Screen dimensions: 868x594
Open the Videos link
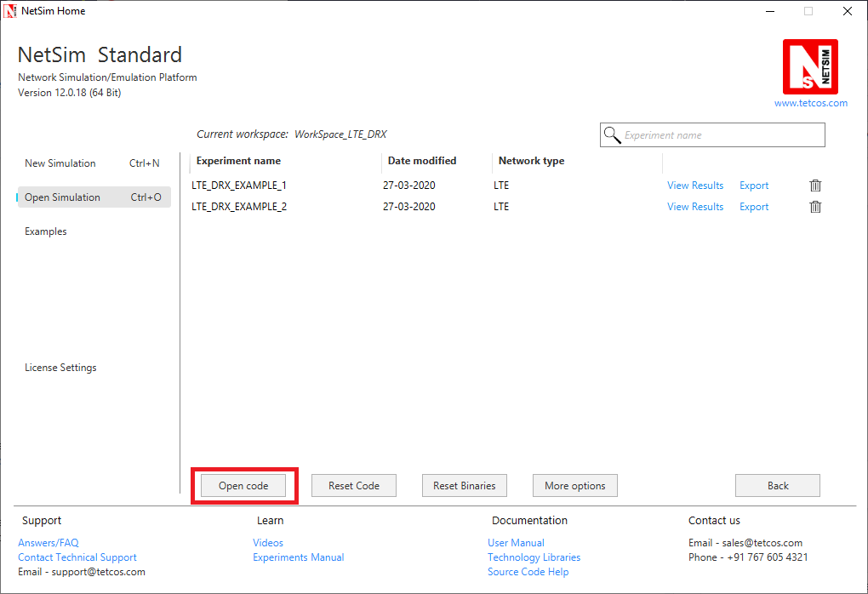(x=268, y=543)
